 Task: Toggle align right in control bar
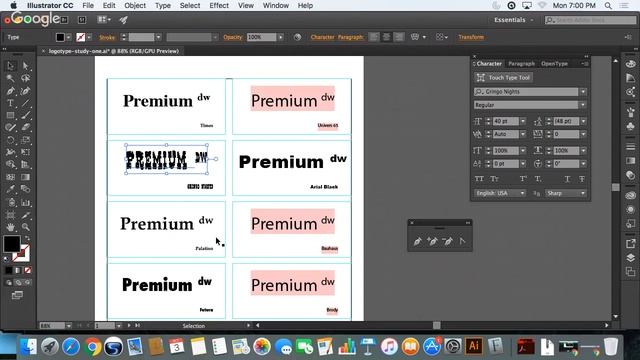point(399,37)
